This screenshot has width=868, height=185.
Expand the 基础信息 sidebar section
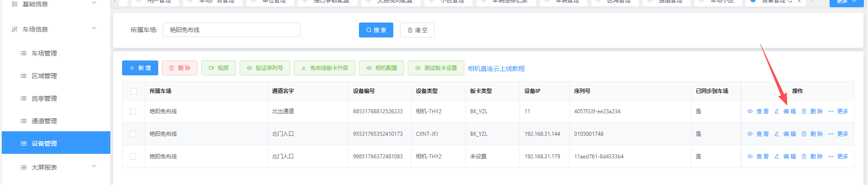(56, 4)
